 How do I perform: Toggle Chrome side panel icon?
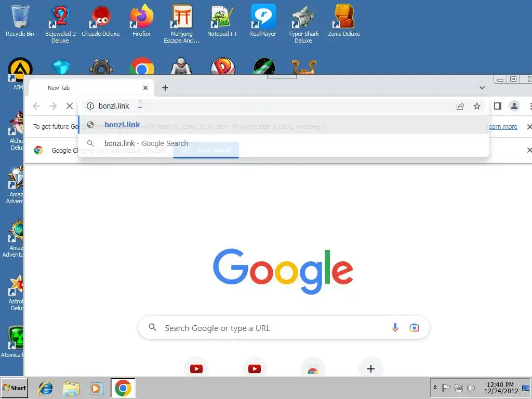pos(497,106)
